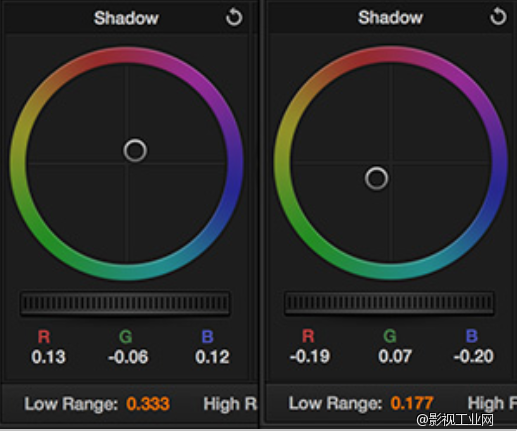
Task: Reset the left Shadow color wheel
Action: point(234,17)
